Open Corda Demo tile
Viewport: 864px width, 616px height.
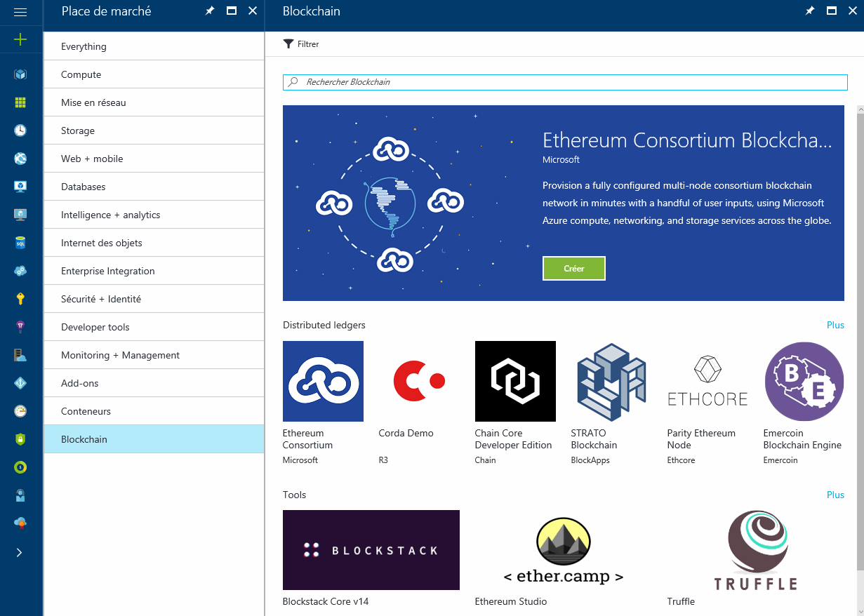[x=419, y=403]
